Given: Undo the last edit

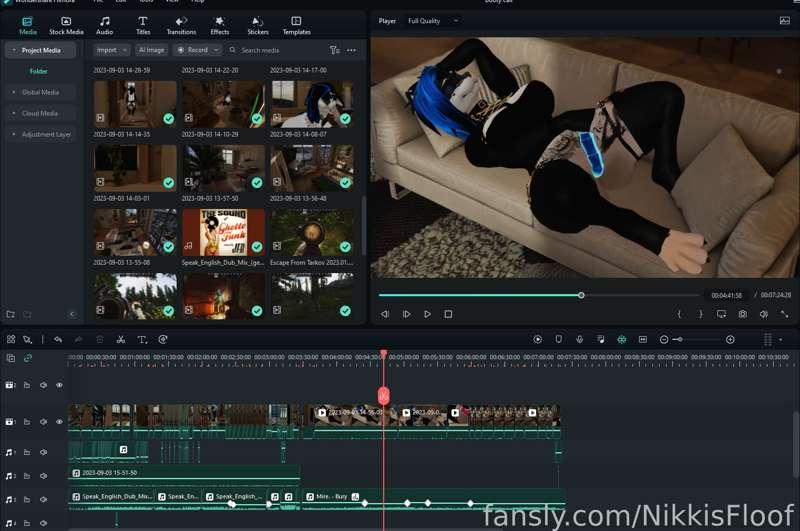Looking at the screenshot, I should [x=58, y=339].
